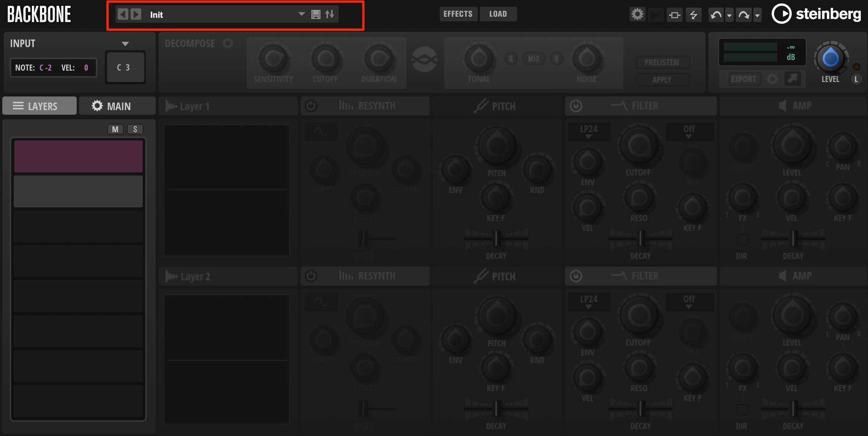
Task: Toggle the tonal S solo button
Action: (x=511, y=58)
